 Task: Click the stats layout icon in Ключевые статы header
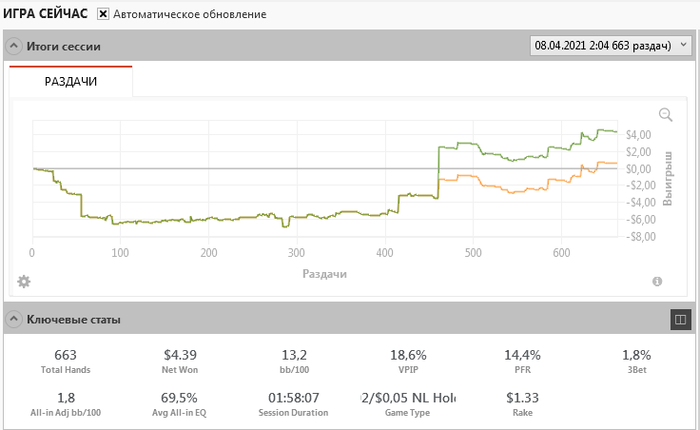coord(679,320)
